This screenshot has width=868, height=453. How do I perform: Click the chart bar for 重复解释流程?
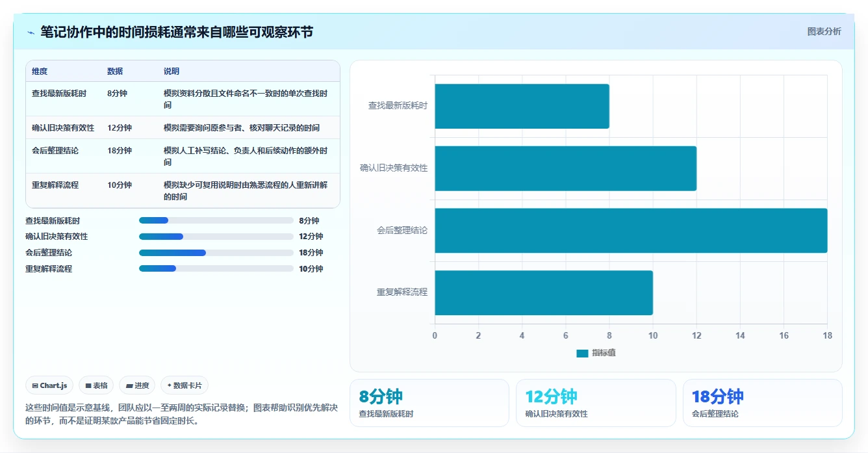click(544, 292)
